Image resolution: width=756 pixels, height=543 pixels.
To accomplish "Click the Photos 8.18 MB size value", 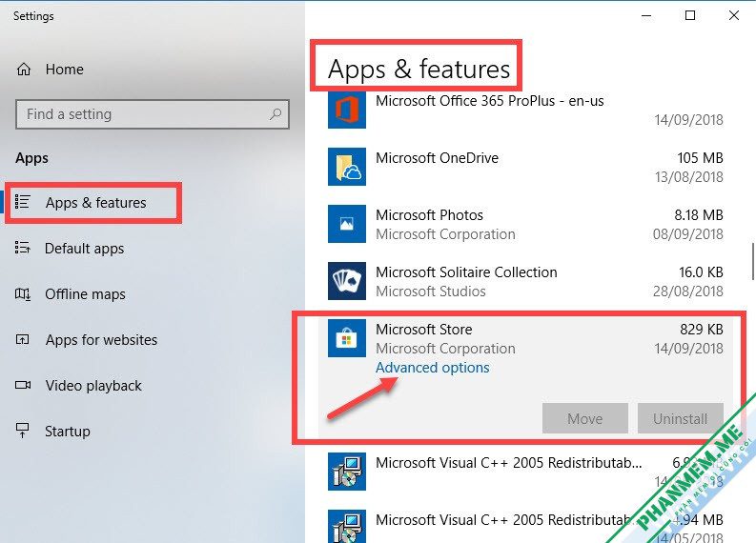I will tap(699, 215).
